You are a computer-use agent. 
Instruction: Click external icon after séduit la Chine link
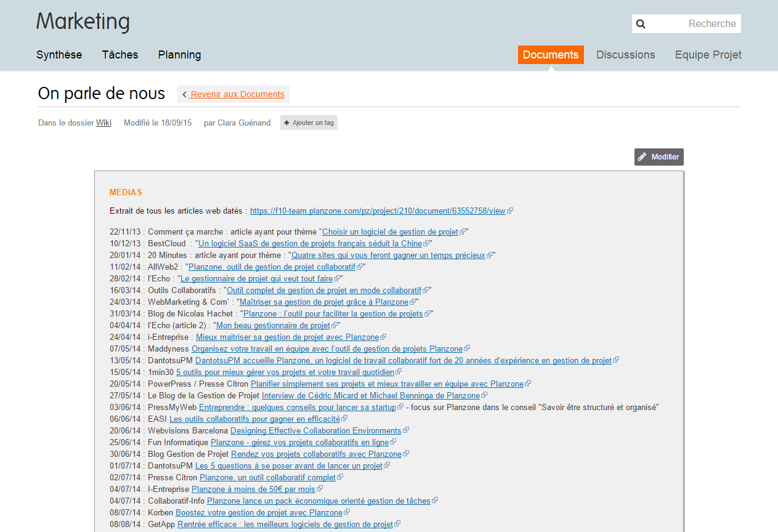427,244
